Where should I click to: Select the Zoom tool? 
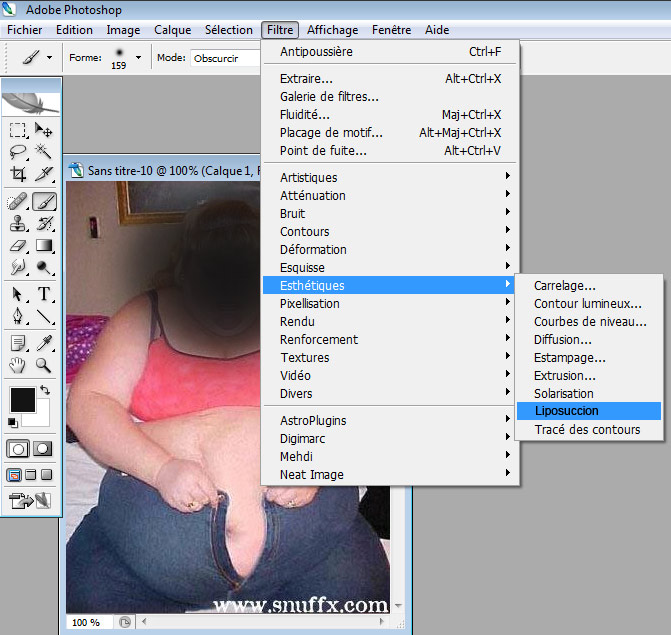pos(44,365)
